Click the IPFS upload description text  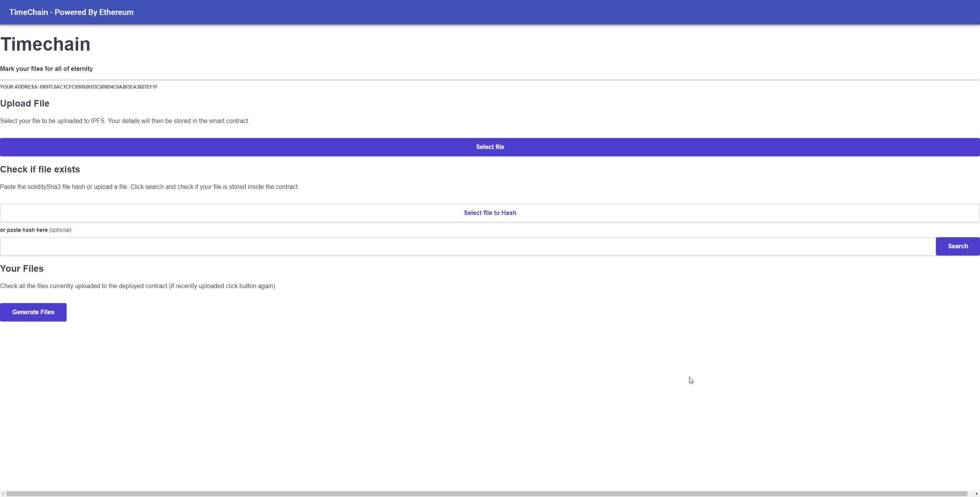pyautogui.click(x=125, y=121)
